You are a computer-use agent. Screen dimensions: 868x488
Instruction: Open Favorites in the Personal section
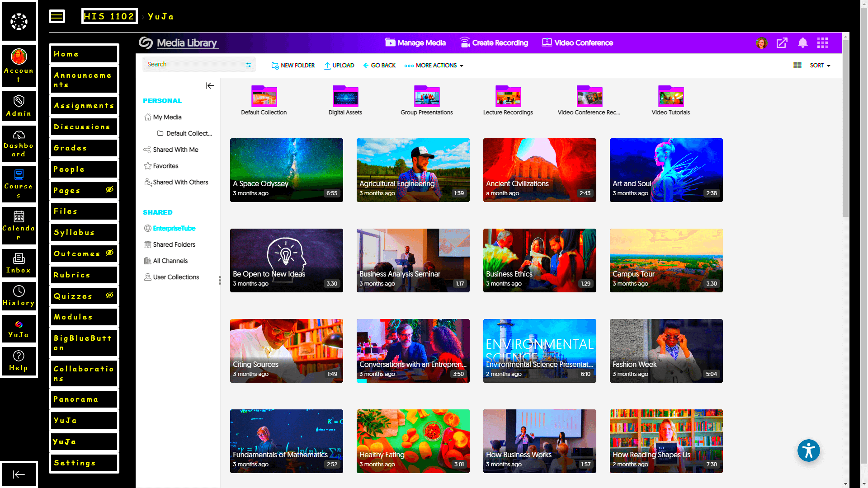tap(161, 166)
